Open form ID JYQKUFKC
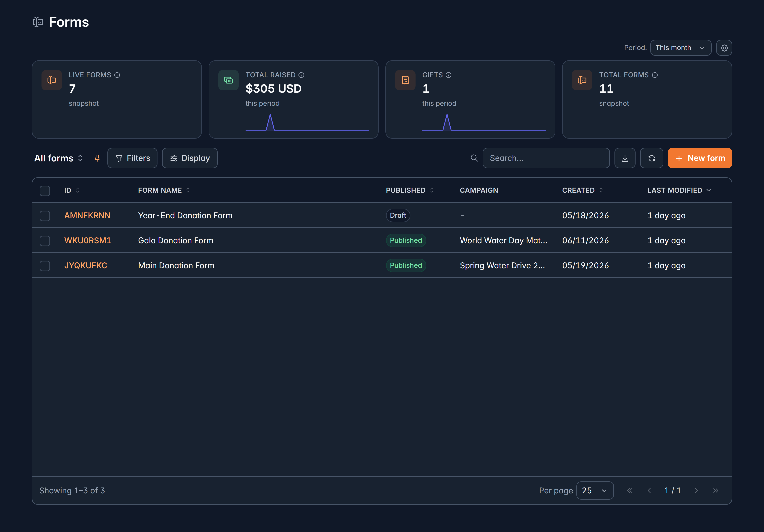This screenshot has width=764, height=532. click(85, 265)
